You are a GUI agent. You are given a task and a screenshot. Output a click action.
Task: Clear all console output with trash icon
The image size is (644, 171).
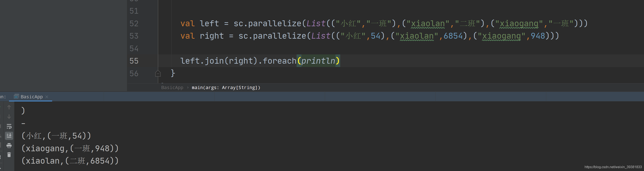pos(9,155)
